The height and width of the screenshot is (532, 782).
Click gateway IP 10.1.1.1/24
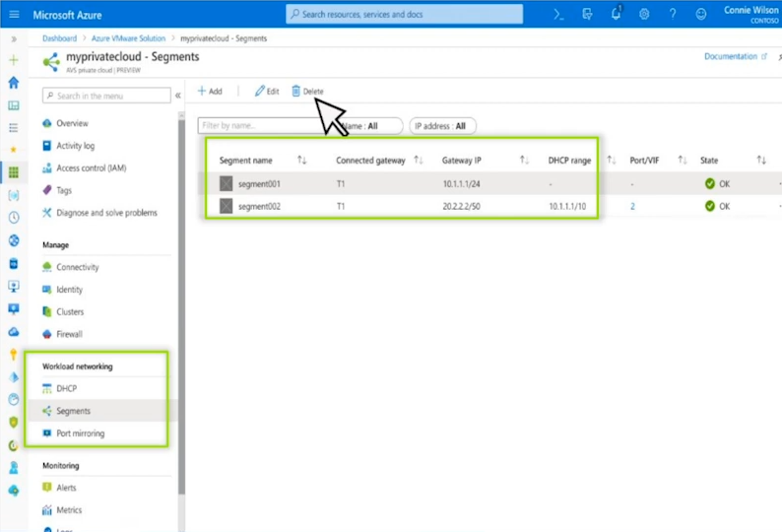[x=461, y=184]
